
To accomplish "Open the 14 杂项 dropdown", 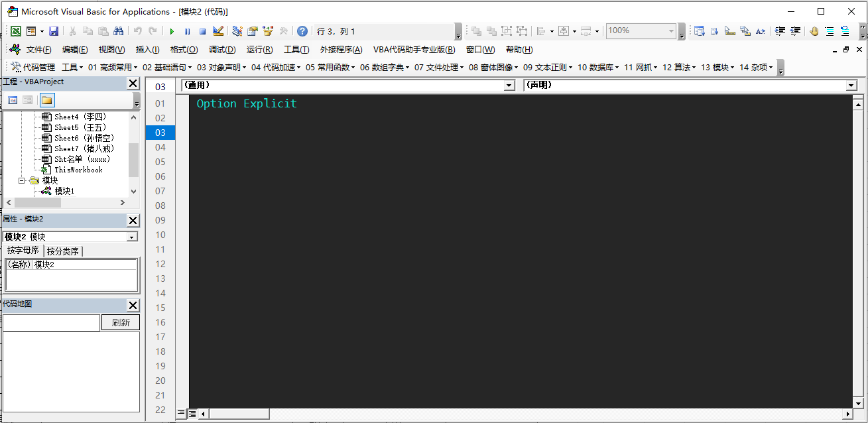I will pos(756,67).
